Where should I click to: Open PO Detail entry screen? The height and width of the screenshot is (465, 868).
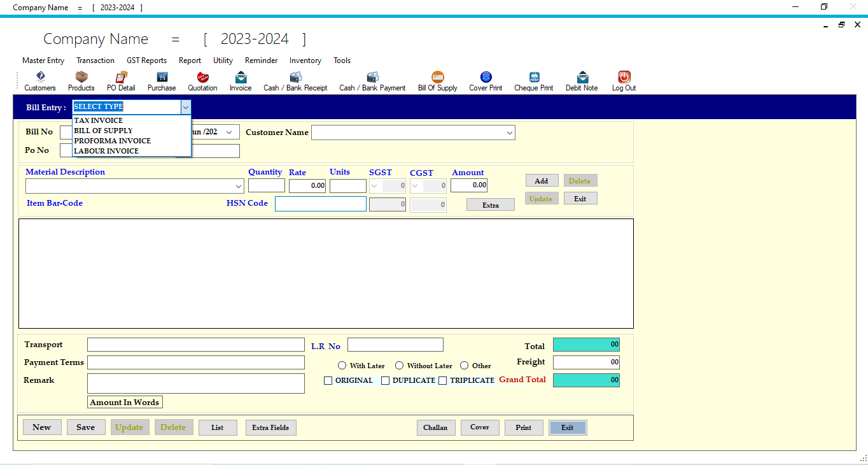click(x=120, y=81)
